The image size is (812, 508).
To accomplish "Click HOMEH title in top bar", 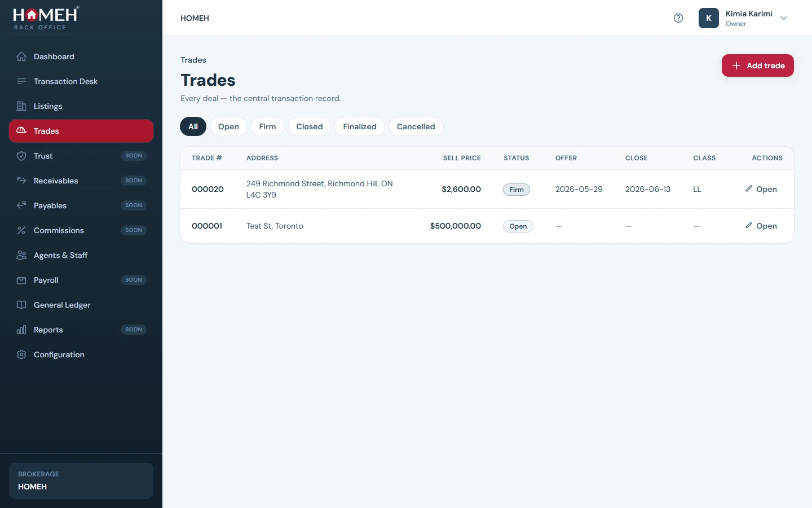I will point(195,18).
